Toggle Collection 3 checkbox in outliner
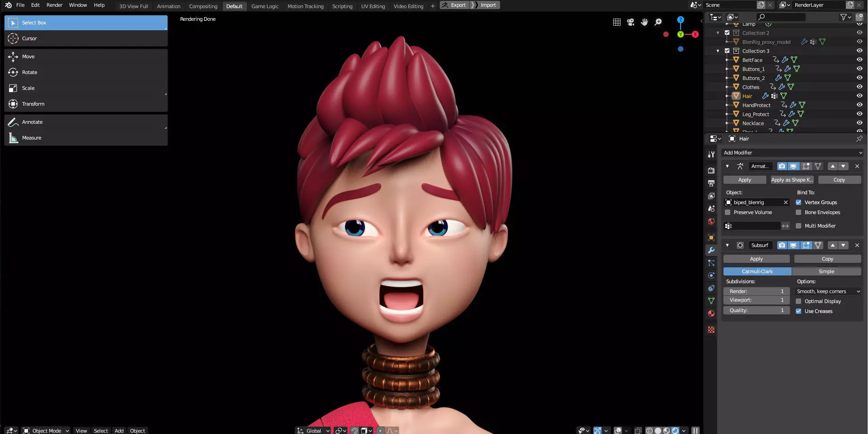The image size is (868, 434). click(727, 51)
